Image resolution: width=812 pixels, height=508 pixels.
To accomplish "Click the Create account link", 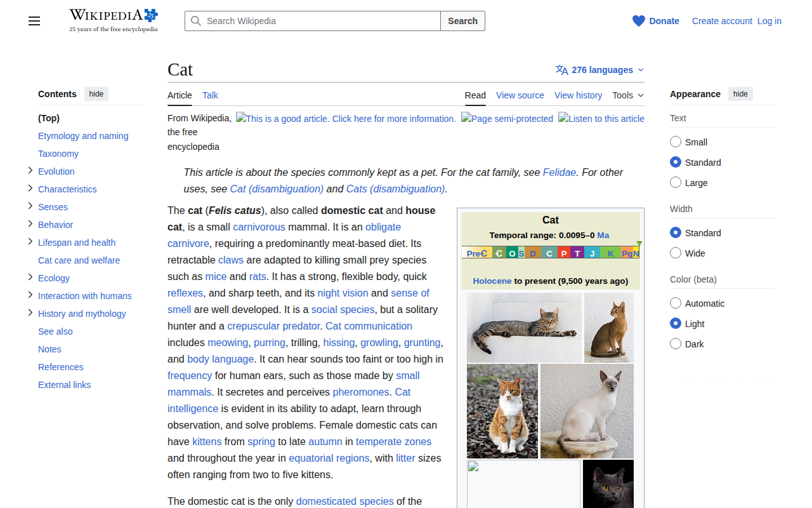I will (x=722, y=21).
